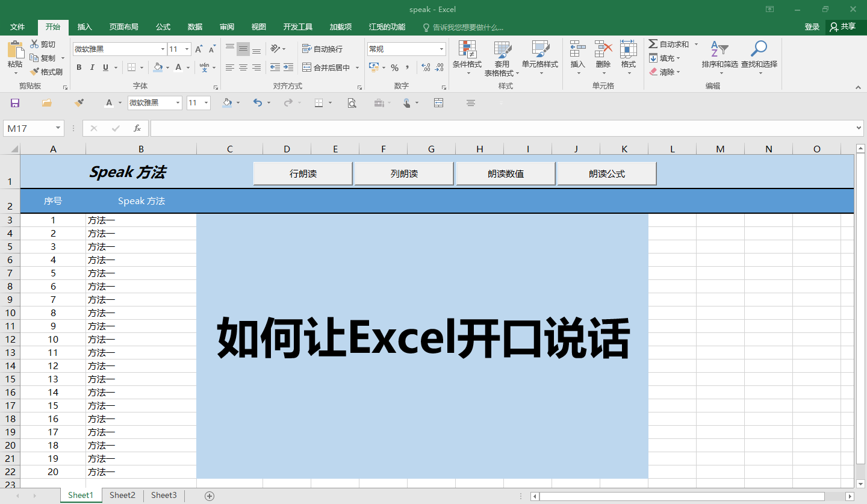Viewport: 867px width, 504px height.
Task: Click the ribbon font color A
Action: (178, 67)
